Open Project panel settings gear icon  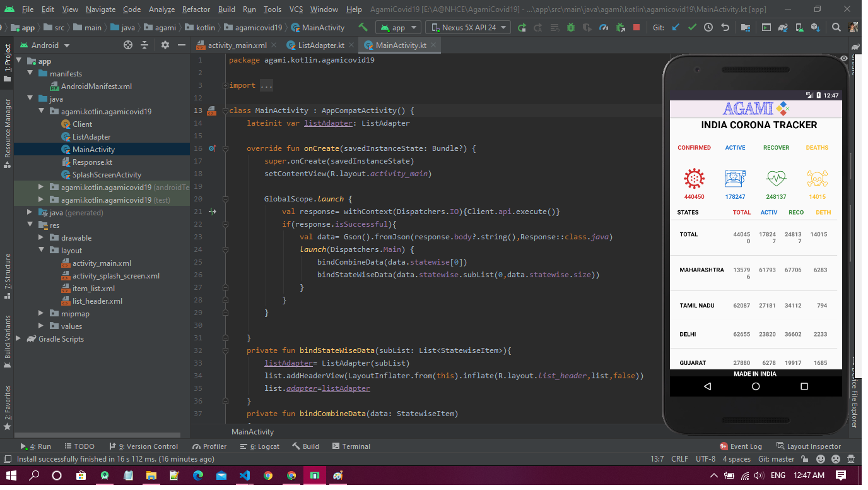pos(165,45)
